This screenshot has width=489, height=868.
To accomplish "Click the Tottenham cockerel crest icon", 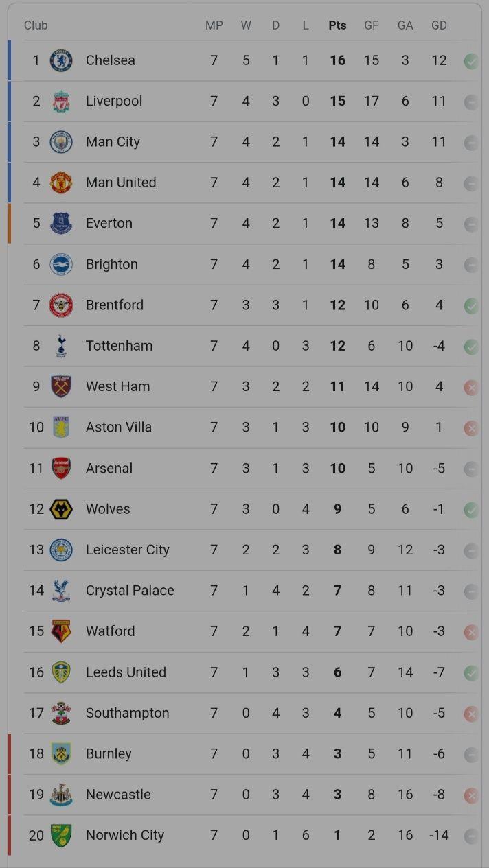I will (61, 346).
